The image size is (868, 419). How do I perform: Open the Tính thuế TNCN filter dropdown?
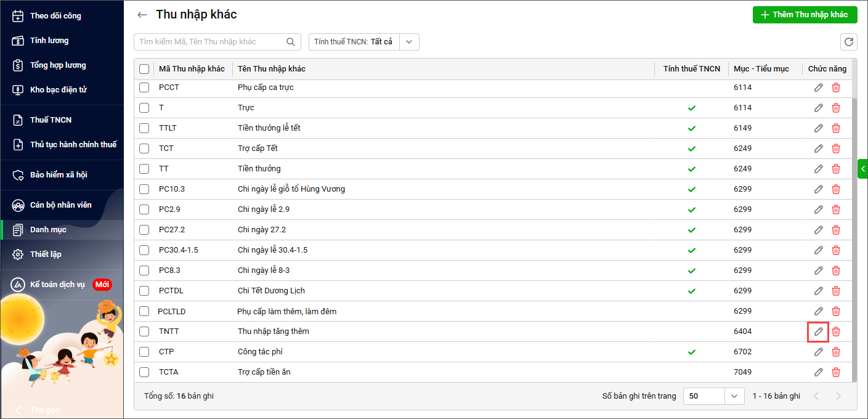tap(410, 42)
